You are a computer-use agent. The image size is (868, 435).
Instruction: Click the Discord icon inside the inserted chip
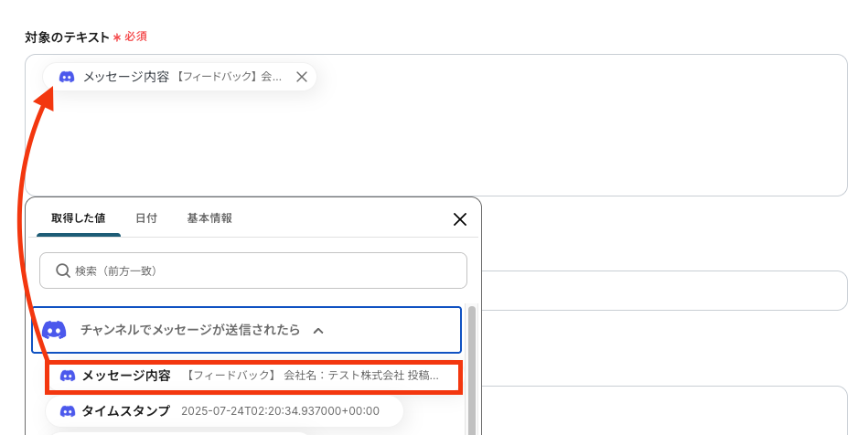pyautogui.click(x=67, y=77)
